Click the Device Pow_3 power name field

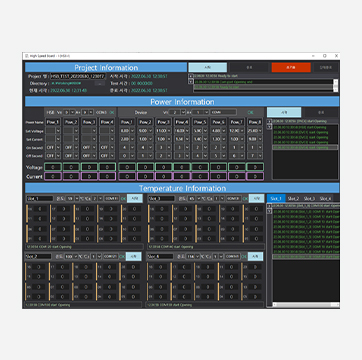pyautogui.click(x=163, y=122)
